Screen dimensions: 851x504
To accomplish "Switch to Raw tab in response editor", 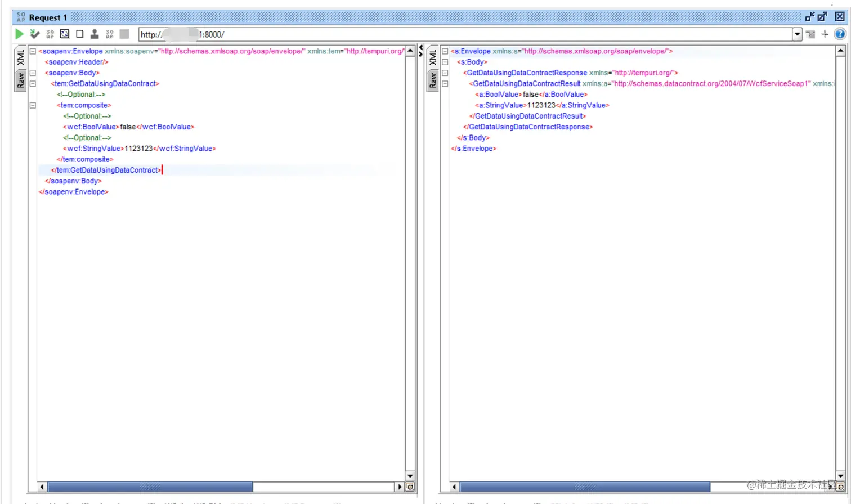I will point(433,80).
